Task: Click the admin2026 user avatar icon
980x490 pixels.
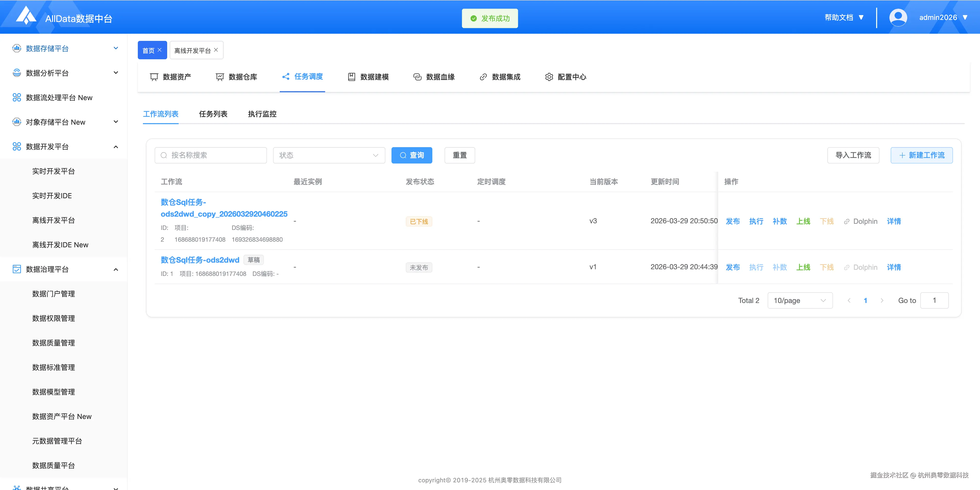Action: pos(898,18)
